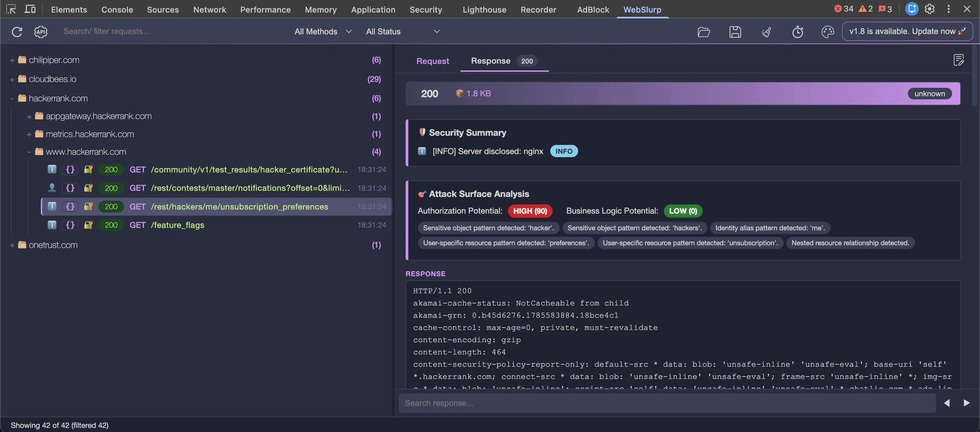Image resolution: width=980 pixels, height=432 pixels.
Task: Click the response panel vertical scrollbar
Action: (974, 75)
